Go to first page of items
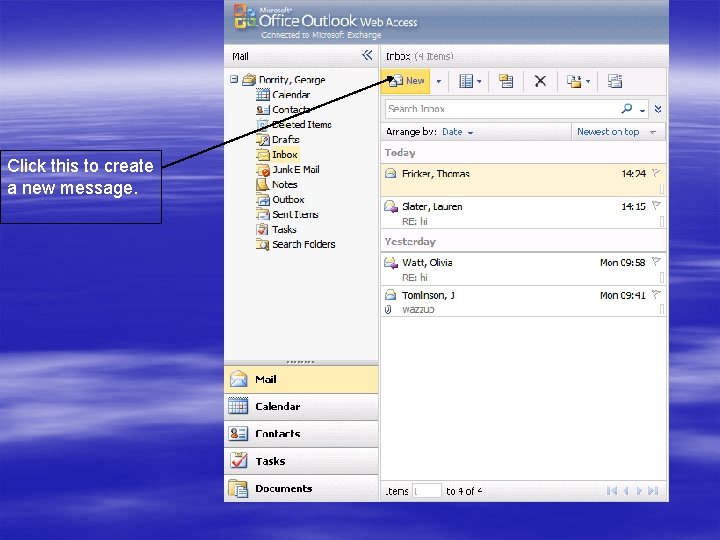Viewport: 720px width, 540px height. tap(612, 491)
